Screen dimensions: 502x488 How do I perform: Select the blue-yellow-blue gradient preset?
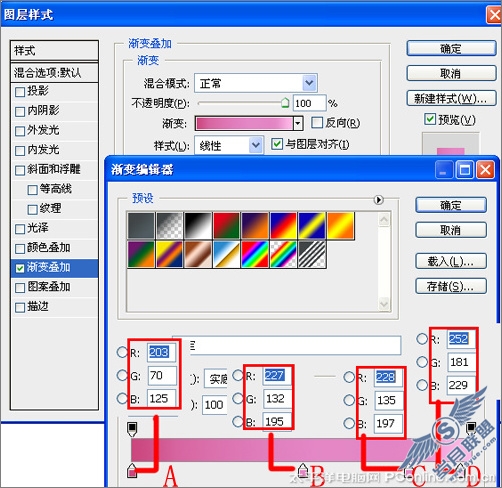[x=312, y=226]
